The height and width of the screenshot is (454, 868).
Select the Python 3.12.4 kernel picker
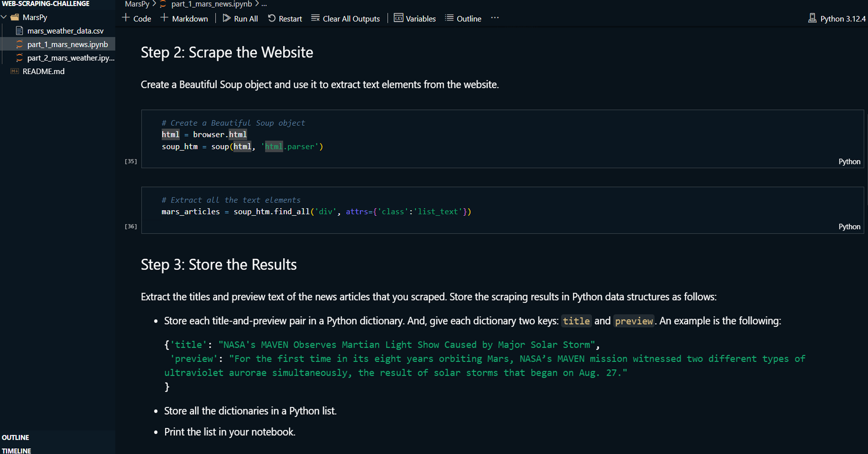837,18
